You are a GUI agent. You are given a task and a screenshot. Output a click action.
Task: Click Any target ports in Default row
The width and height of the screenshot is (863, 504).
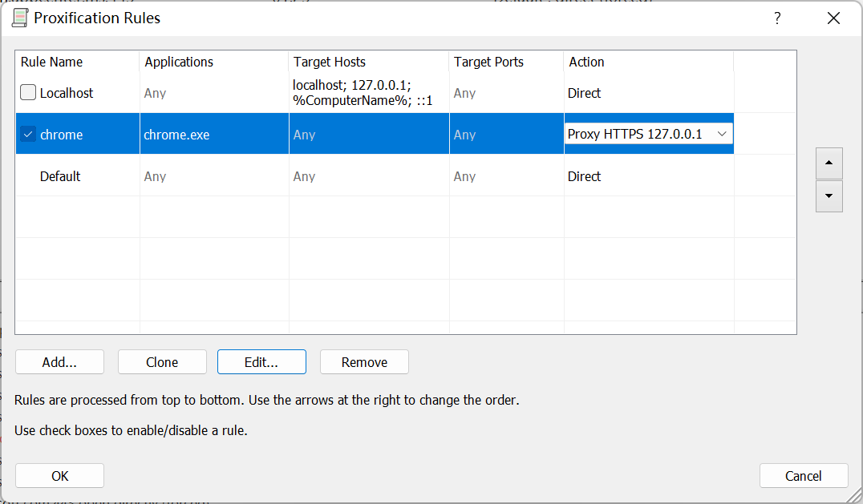pyautogui.click(x=464, y=176)
